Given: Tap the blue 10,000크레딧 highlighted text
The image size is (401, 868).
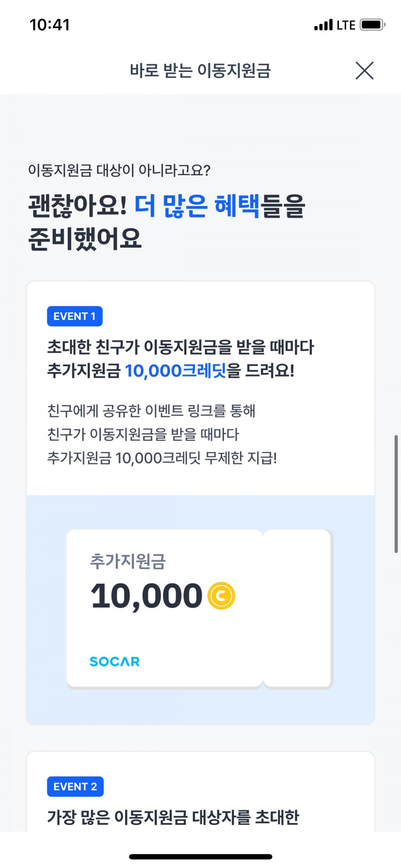Looking at the screenshot, I should pyautogui.click(x=175, y=371).
